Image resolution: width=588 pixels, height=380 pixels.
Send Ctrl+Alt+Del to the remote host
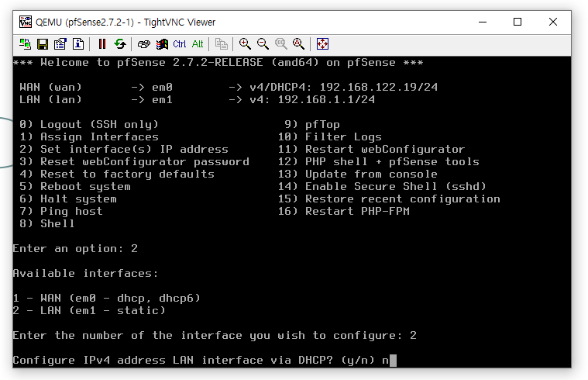pyautogui.click(x=143, y=44)
